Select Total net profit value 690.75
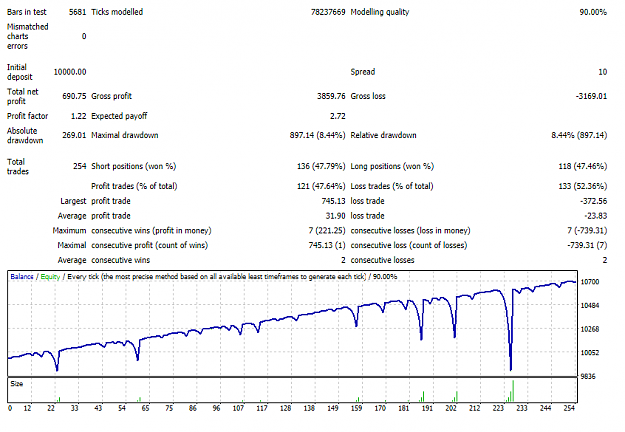 pos(74,96)
